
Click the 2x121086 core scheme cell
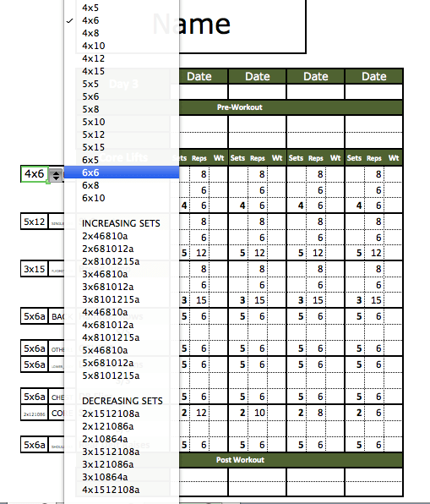tap(35, 414)
